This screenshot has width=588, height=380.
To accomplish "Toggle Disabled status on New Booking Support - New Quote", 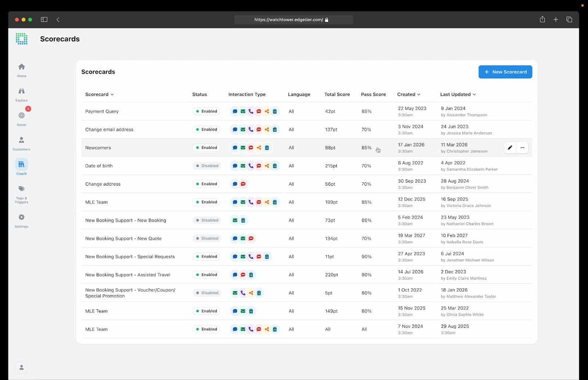I will (x=206, y=239).
